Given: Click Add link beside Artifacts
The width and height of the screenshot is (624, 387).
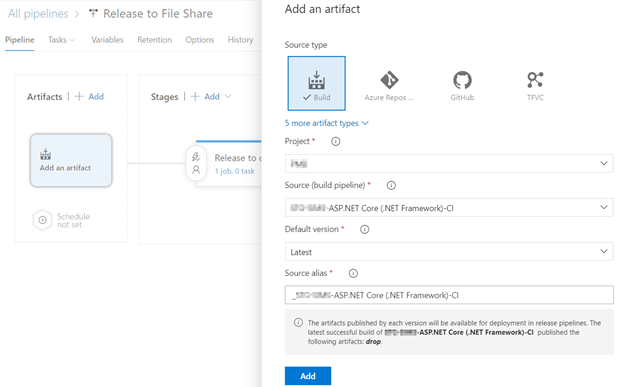Looking at the screenshot, I should [96, 96].
